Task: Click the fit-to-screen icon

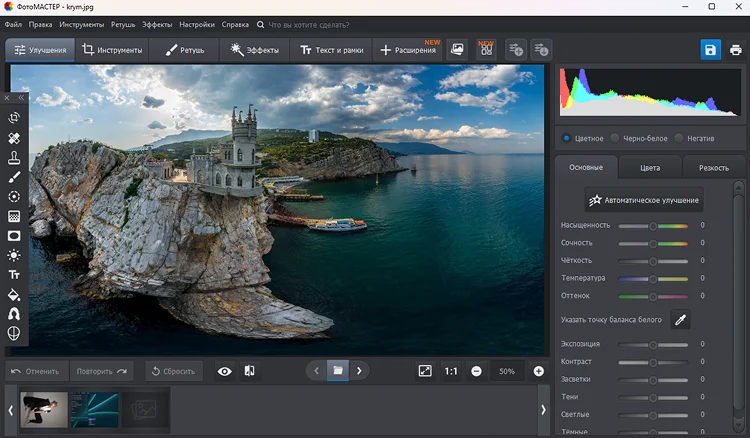Action: [x=425, y=371]
